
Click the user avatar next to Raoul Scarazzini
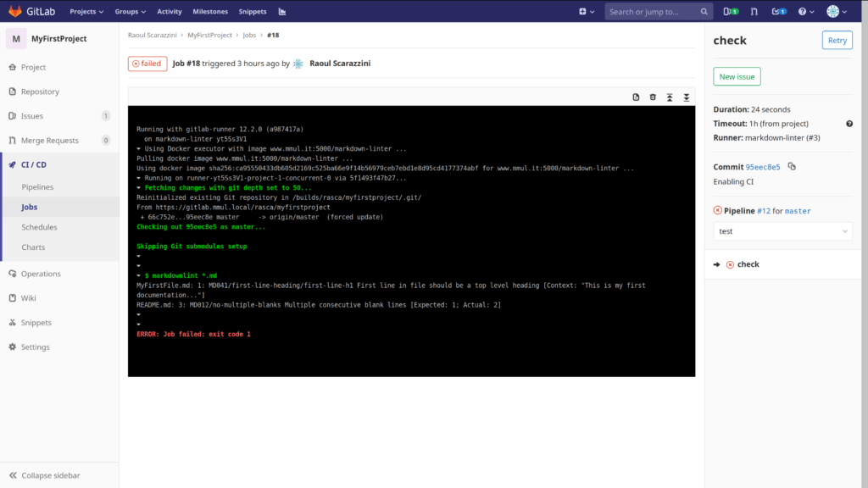coord(298,64)
